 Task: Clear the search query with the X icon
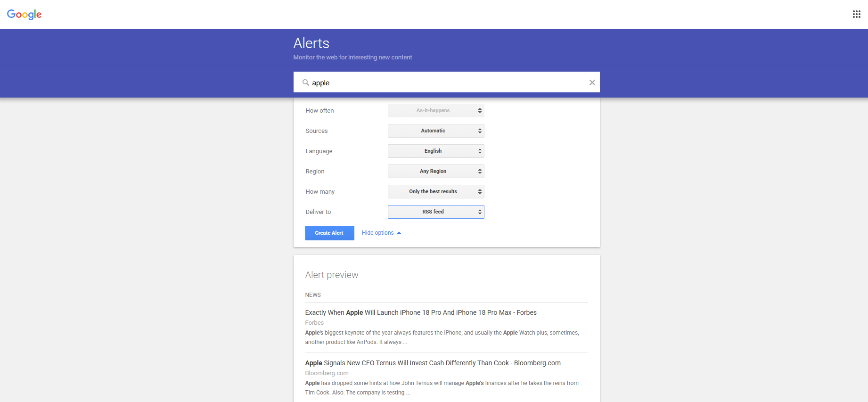[x=592, y=82]
